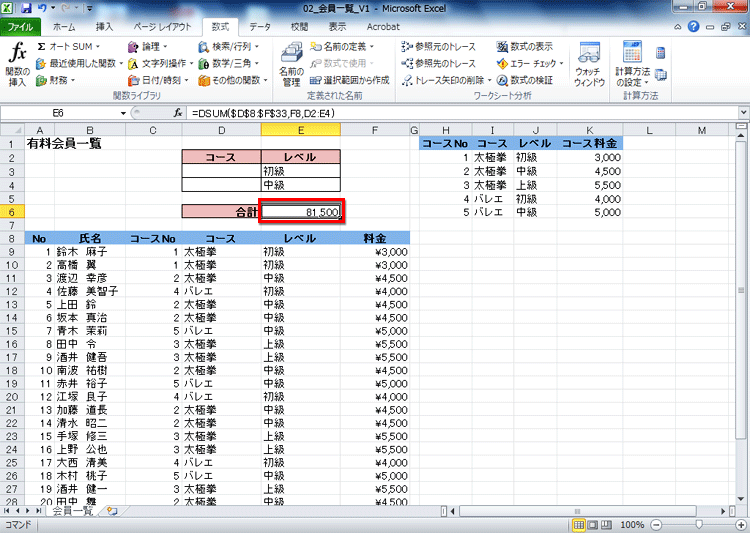Open the Name Manager (名前の管理)
Screen dimensions: 750x533
point(291,65)
